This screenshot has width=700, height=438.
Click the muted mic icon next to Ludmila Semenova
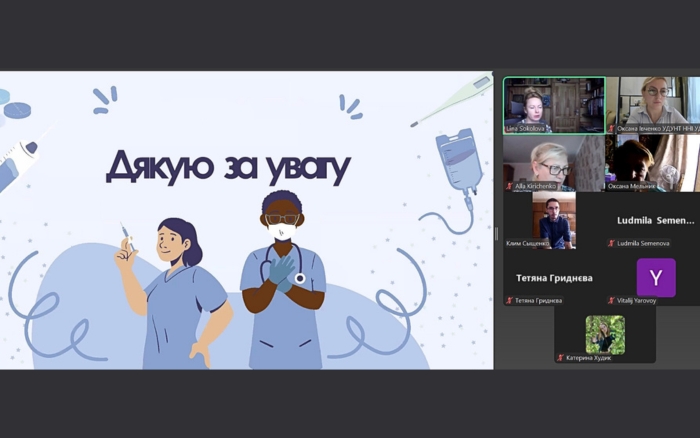tap(612, 243)
